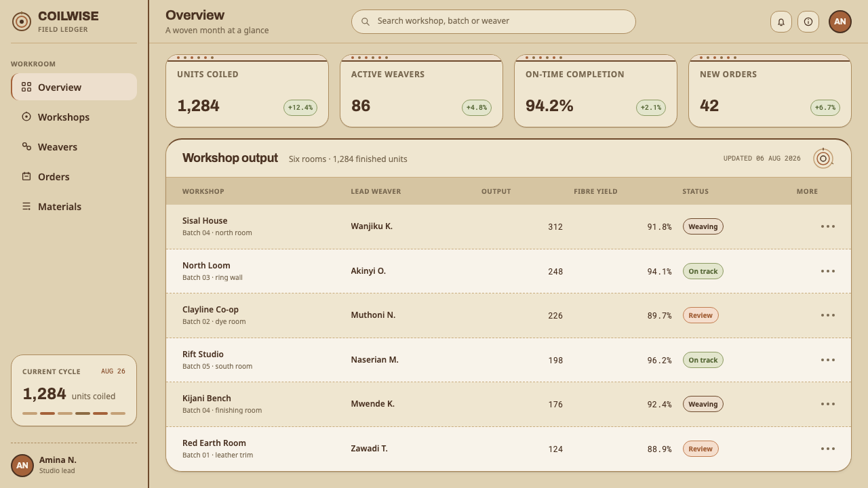Sort by Fibre Yield column

pyautogui.click(x=595, y=191)
